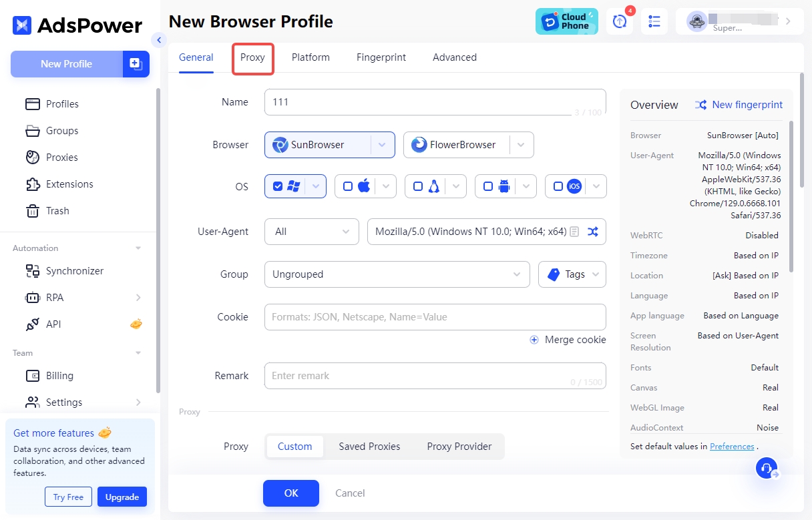This screenshot has height=520, width=812.
Task: Open user account avatar menu
Action: [697, 21]
